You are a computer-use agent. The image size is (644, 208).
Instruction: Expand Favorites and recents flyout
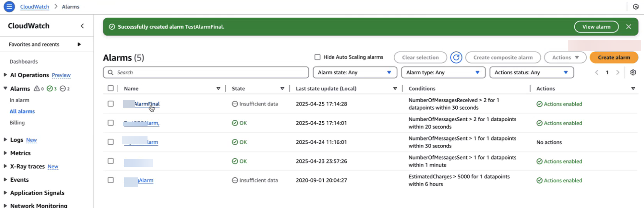click(79, 44)
